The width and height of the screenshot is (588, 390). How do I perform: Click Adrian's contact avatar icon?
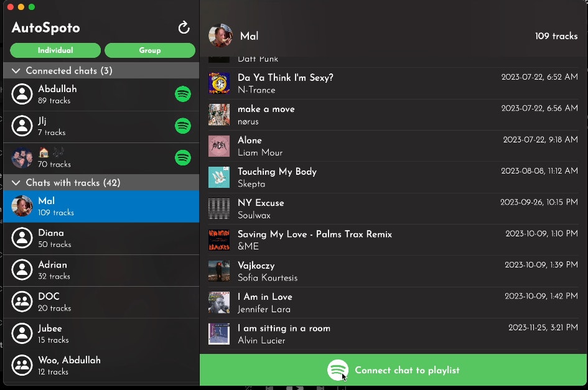22,269
